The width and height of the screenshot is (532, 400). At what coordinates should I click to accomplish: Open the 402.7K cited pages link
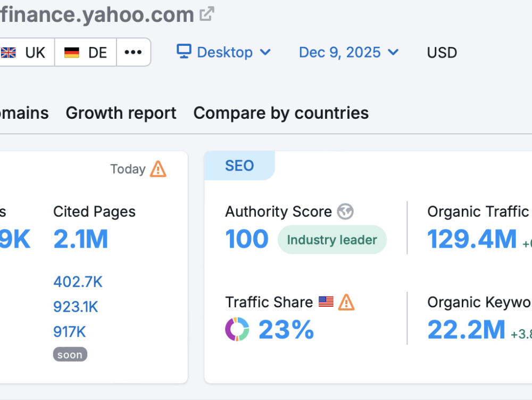pos(78,282)
